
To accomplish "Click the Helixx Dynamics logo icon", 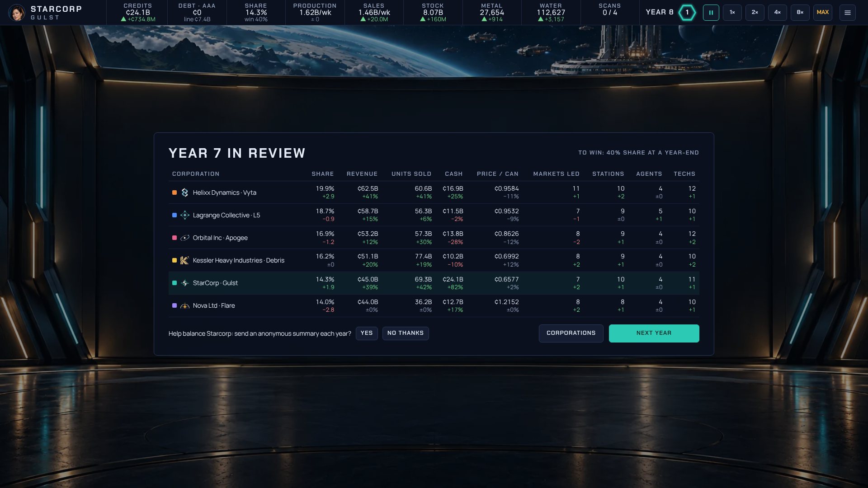I will [x=184, y=192].
